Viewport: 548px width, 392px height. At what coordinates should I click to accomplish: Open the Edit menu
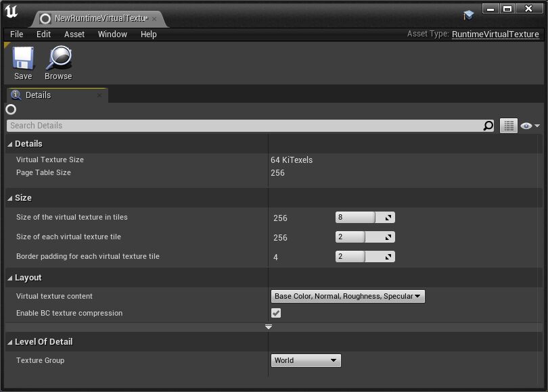click(x=43, y=34)
